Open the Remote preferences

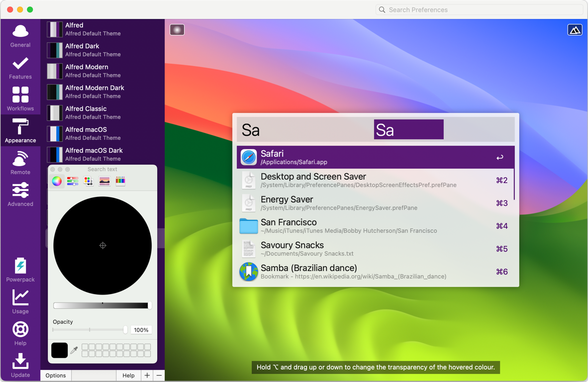[20, 163]
